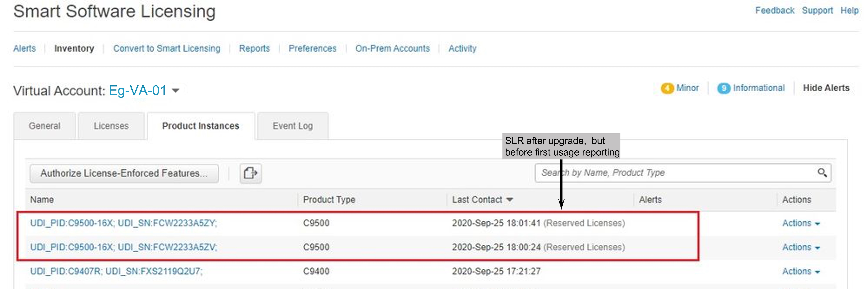Click Hide Alerts
868x289 pixels.
[826, 88]
